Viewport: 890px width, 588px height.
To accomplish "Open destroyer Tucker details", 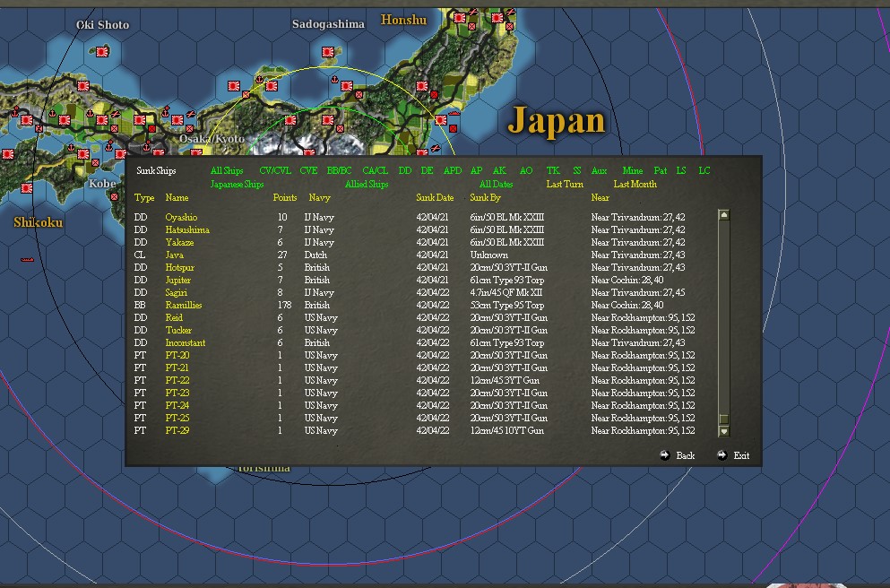I will point(178,330).
